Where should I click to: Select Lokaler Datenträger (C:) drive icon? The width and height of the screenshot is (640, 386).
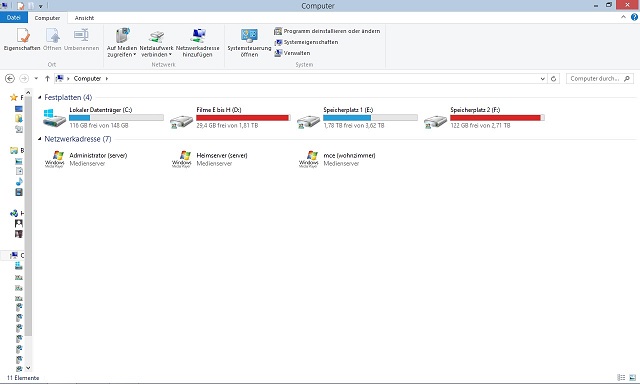coord(54,118)
